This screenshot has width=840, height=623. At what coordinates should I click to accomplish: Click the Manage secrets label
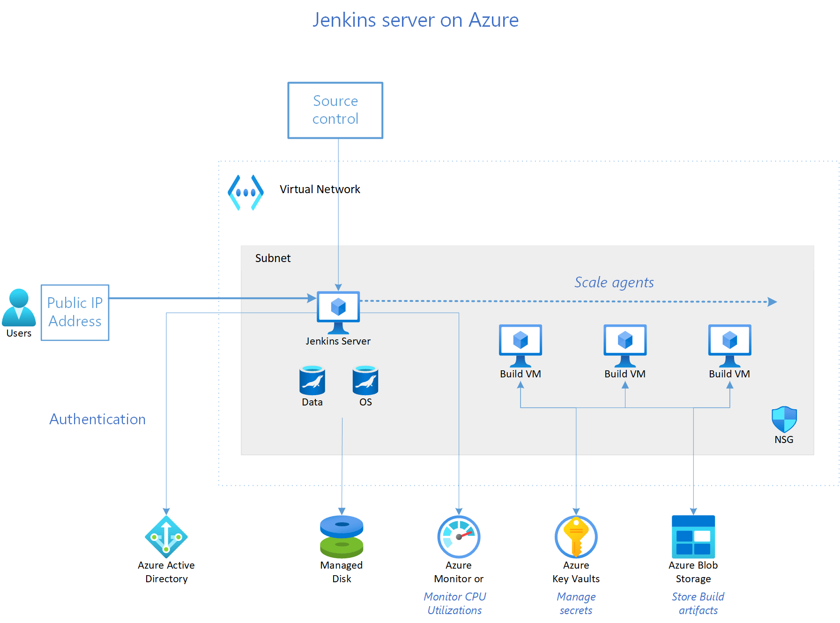click(576, 603)
